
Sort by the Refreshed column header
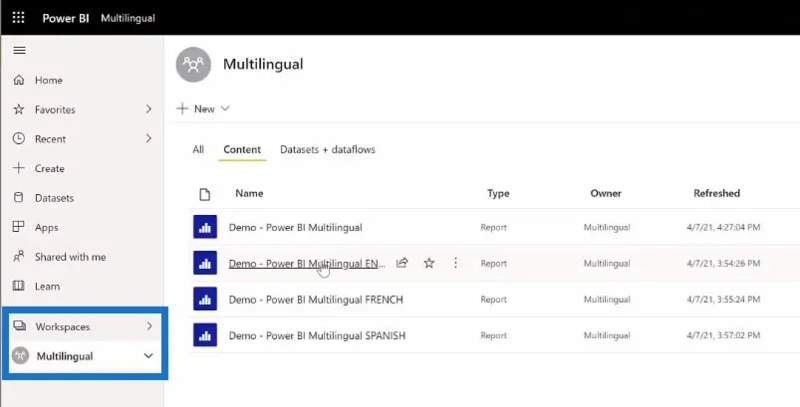pyautogui.click(x=716, y=193)
